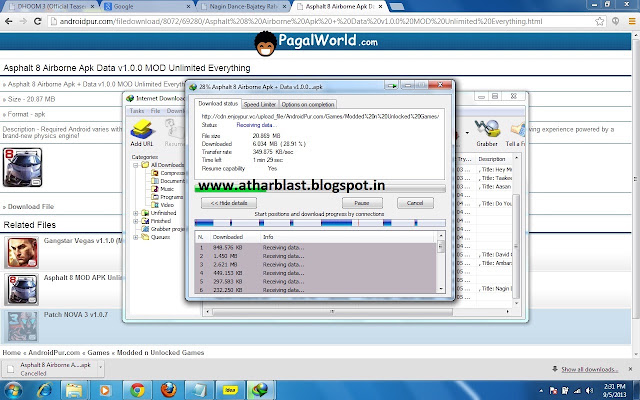
Task: Close the Chrome downloads bar
Action: tap(631, 369)
